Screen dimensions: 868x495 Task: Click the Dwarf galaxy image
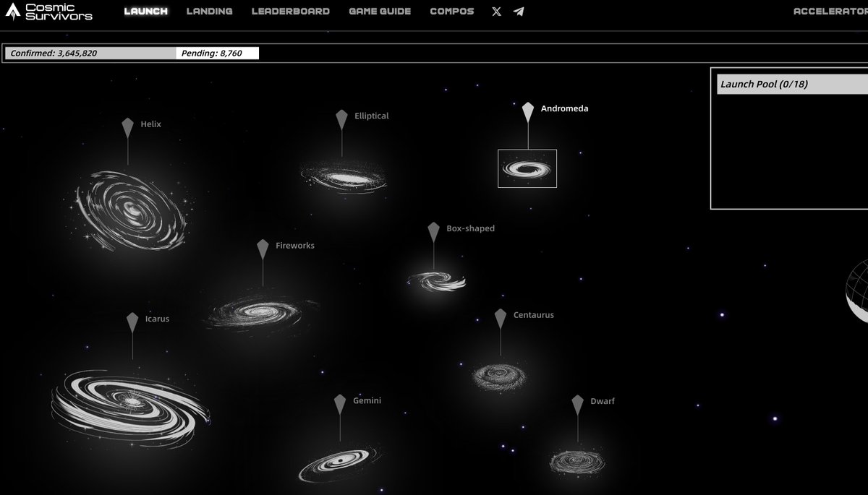[576, 460]
